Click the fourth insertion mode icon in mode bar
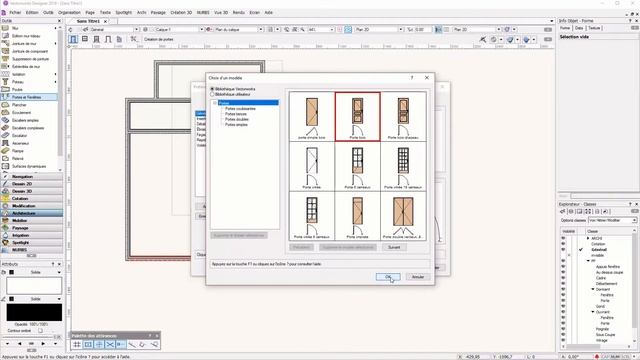Image resolution: width=640 pixels, height=360 pixels. [108, 39]
